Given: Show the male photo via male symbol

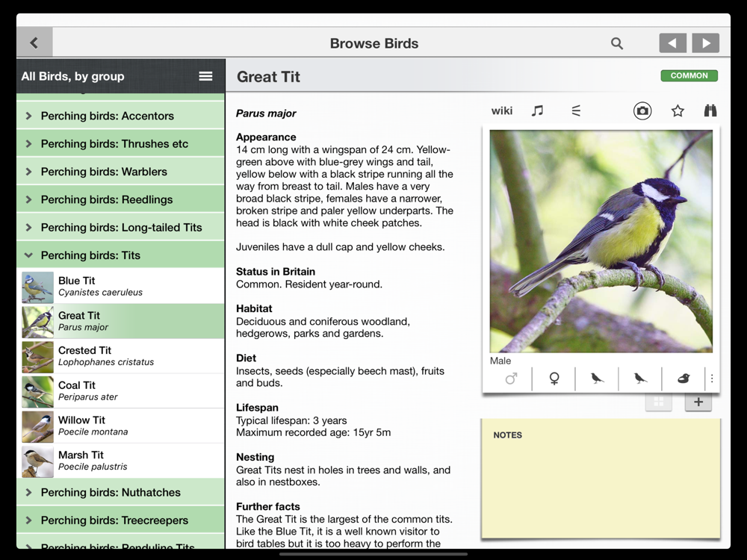Looking at the screenshot, I should [x=511, y=379].
